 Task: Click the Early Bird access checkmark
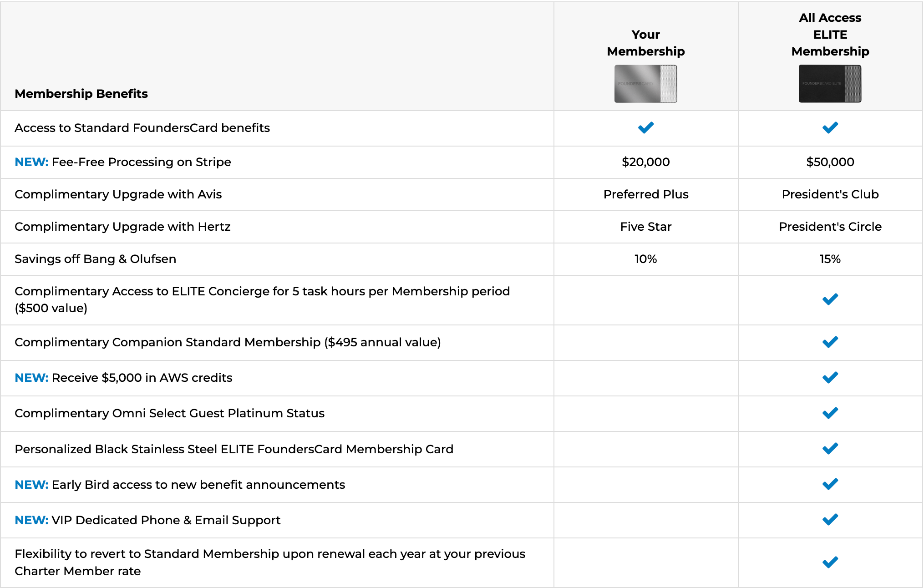pos(830,484)
